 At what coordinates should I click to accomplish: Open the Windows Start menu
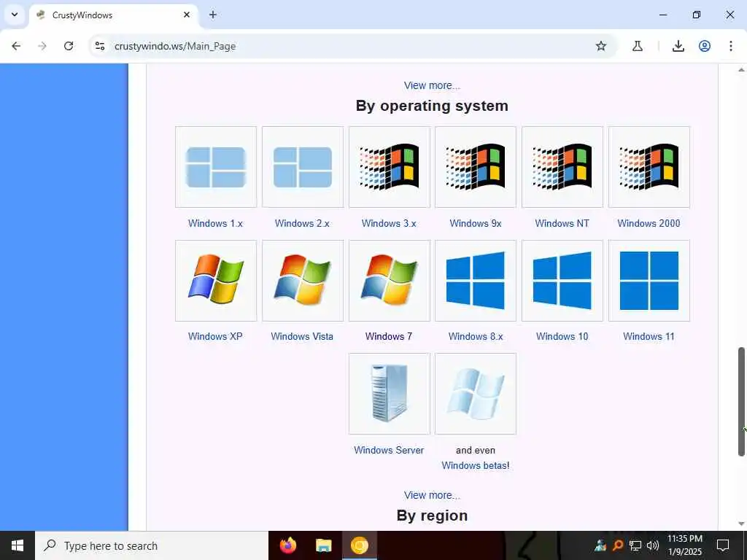[18, 545]
